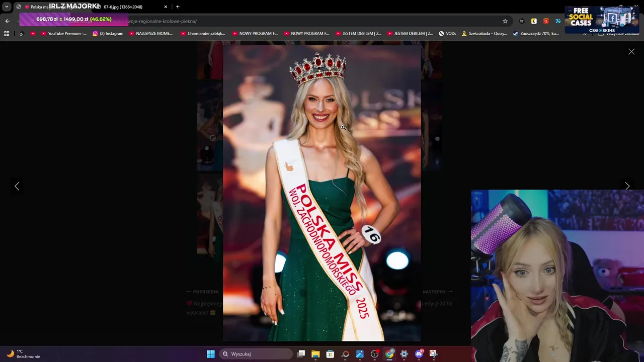Screen dimensions: 644x362
Task: Bookmark this page with the star icon
Action: (x=505, y=21)
